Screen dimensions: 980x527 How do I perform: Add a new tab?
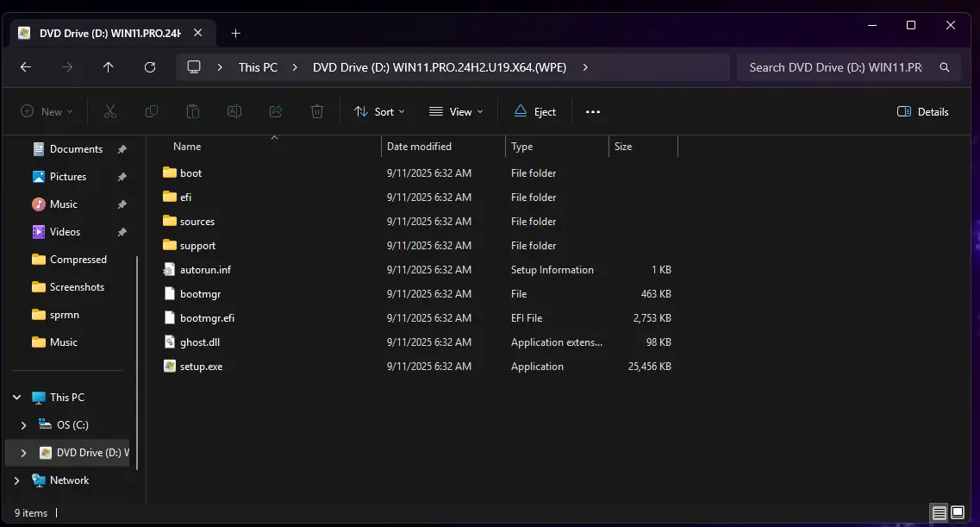235,33
